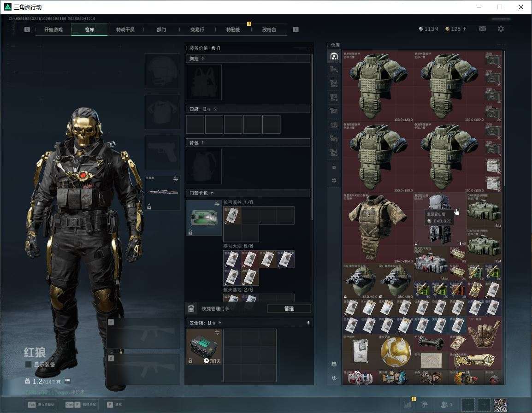Swap the melee weapon via arrows icon
This screenshot has width=532, height=413.
[x=176, y=179]
